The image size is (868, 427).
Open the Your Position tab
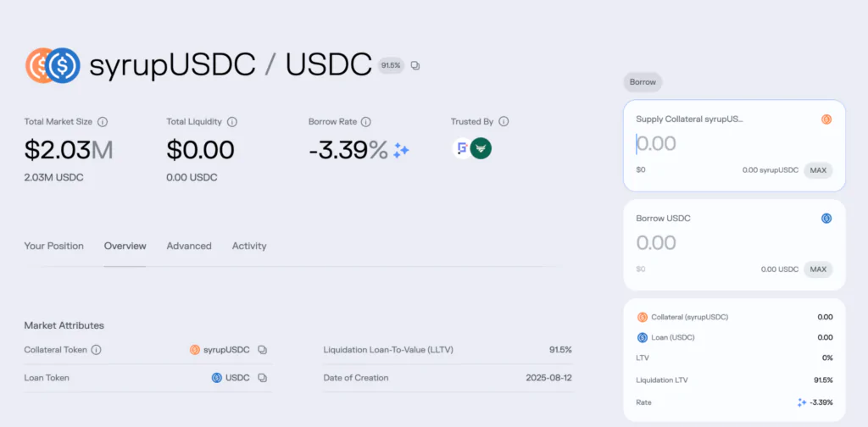point(54,246)
